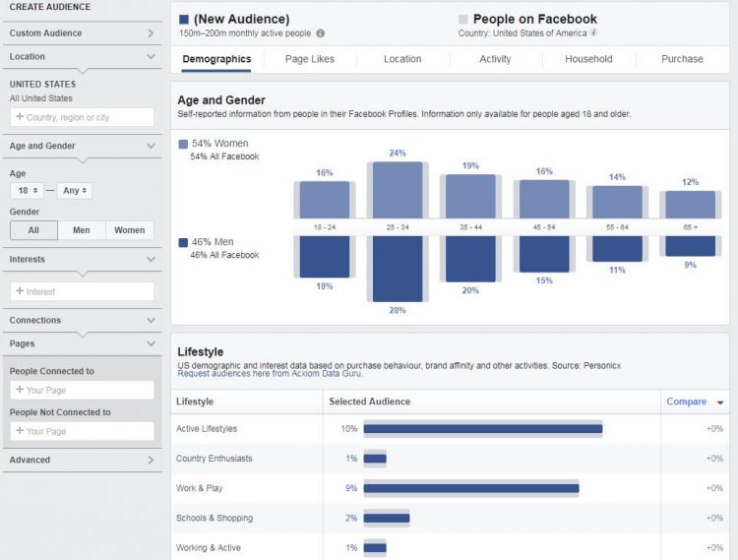Select the Women gender option

click(x=130, y=230)
